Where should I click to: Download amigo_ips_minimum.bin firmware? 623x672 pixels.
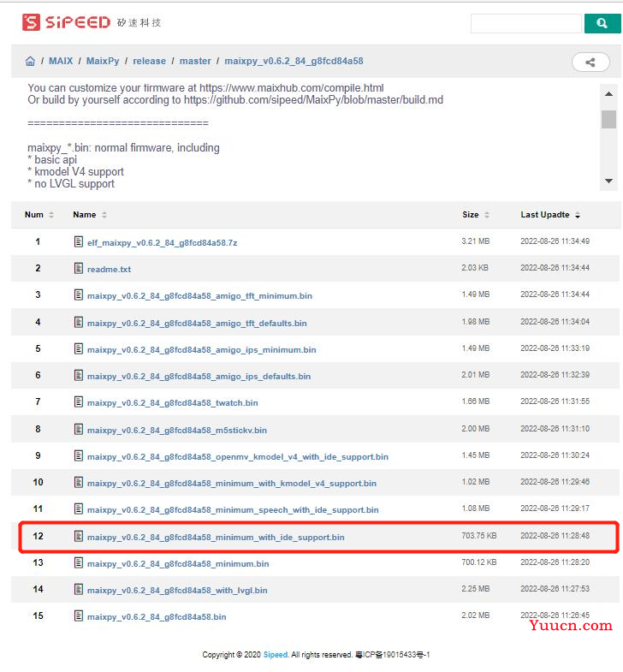[x=201, y=350]
